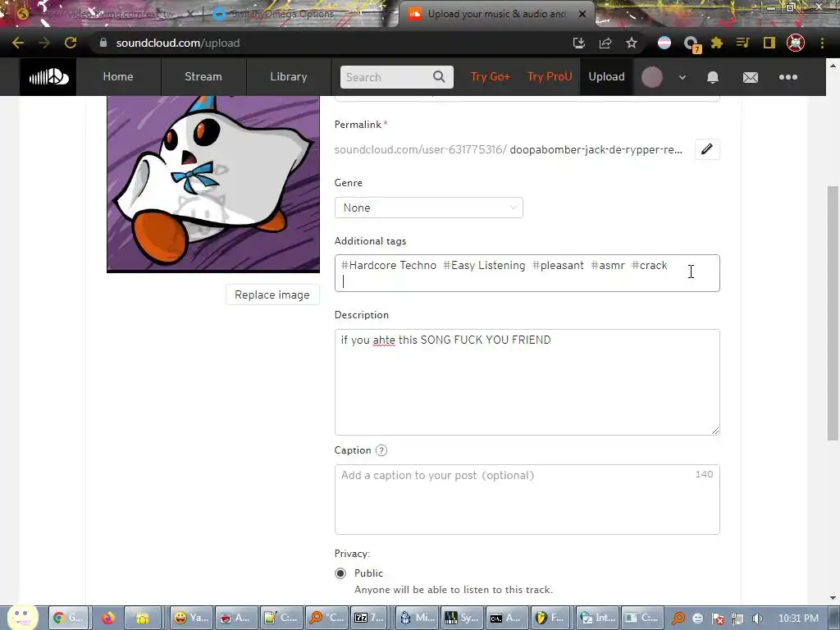
Task: Open the three-dot more menu
Action: click(788, 77)
